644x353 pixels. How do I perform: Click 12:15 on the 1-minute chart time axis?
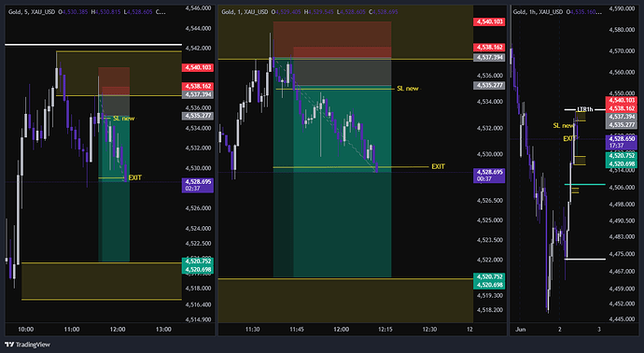click(x=385, y=329)
